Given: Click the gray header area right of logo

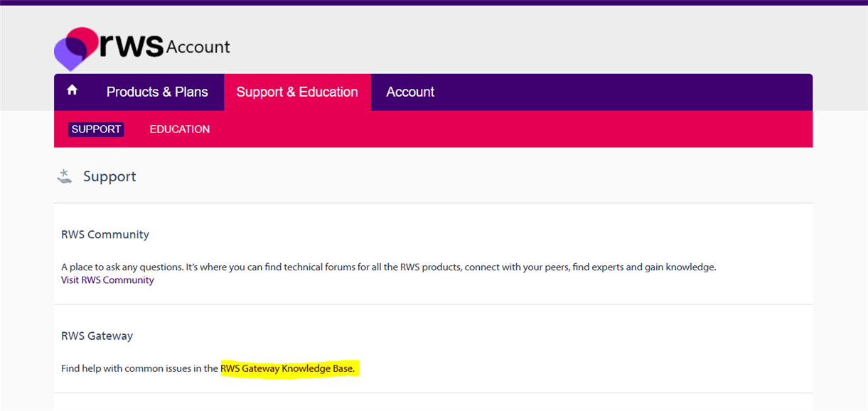Looking at the screenshot, I should pyautogui.click(x=533, y=43).
